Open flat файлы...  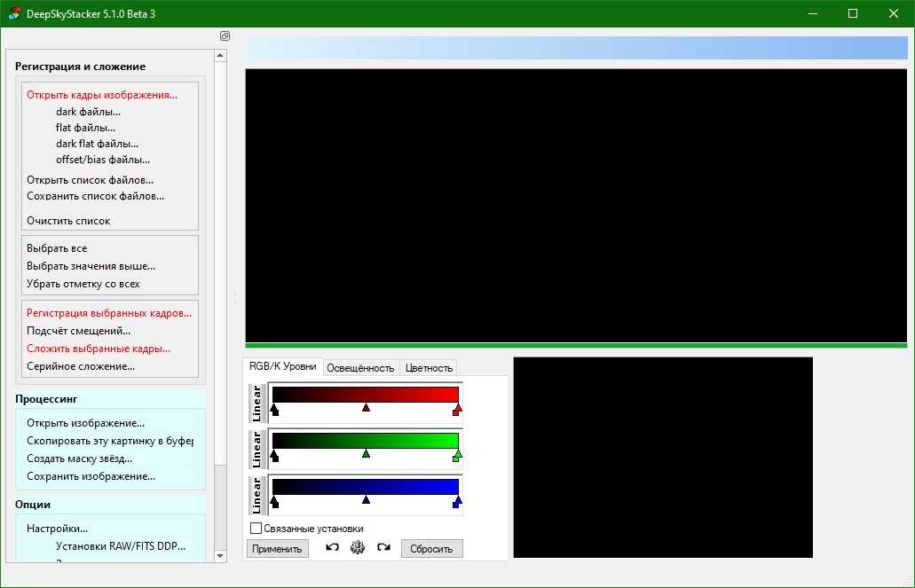coord(86,127)
